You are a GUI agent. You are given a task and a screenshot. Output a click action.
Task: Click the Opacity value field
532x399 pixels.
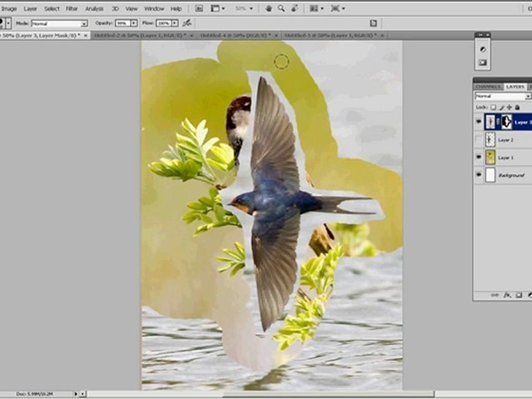pyautogui.click(x=123, y=23)
